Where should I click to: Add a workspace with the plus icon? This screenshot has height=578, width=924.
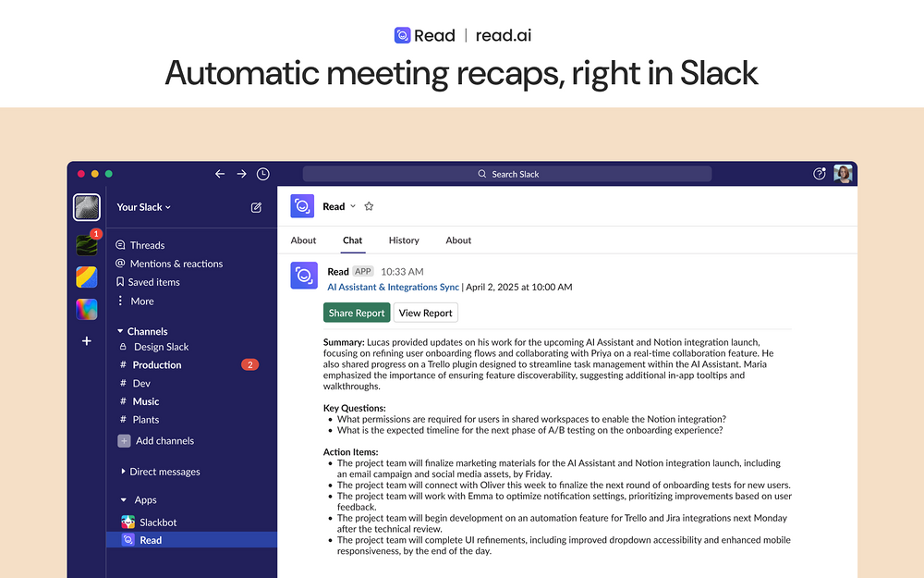pyautogui.click(x=87, y=341)
